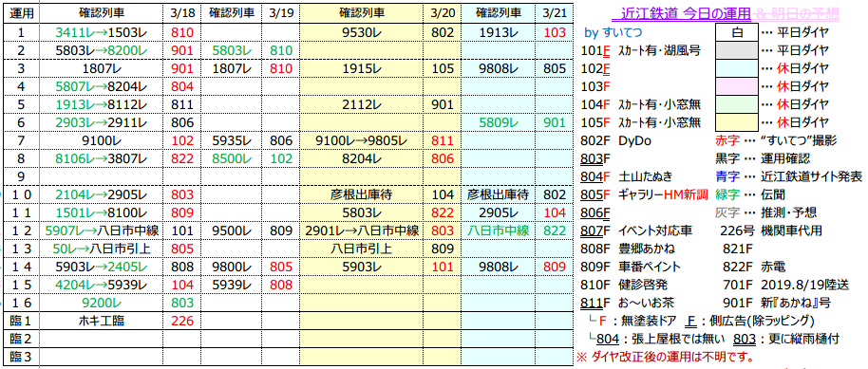Click the green 8500レ cell
The height and width of the screenshot is (369, 868).
[232, 158]
